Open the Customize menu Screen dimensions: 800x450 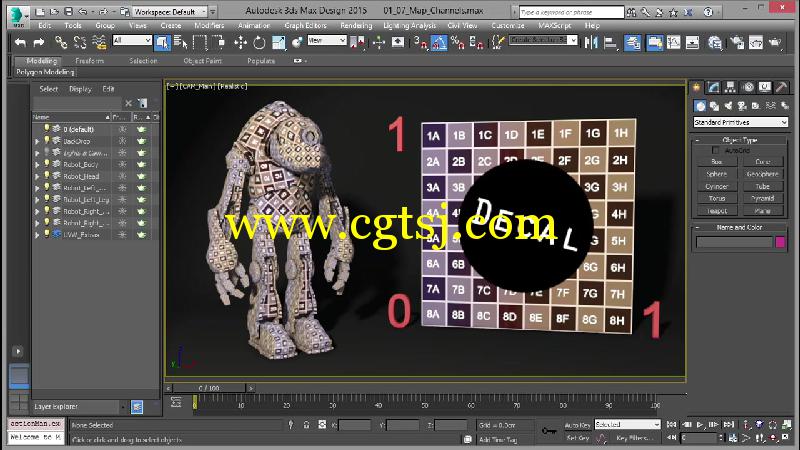coord(508,26)
